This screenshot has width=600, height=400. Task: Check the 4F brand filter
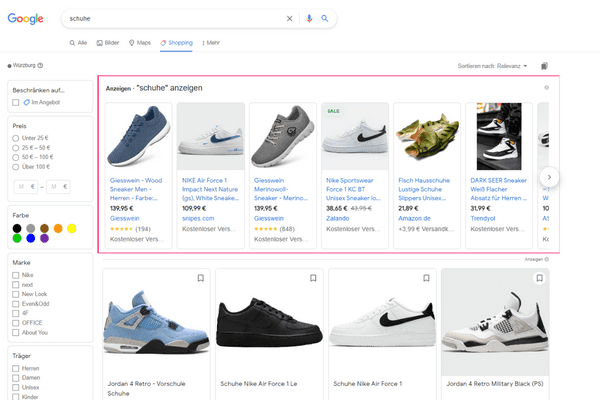tap(16, 313)
